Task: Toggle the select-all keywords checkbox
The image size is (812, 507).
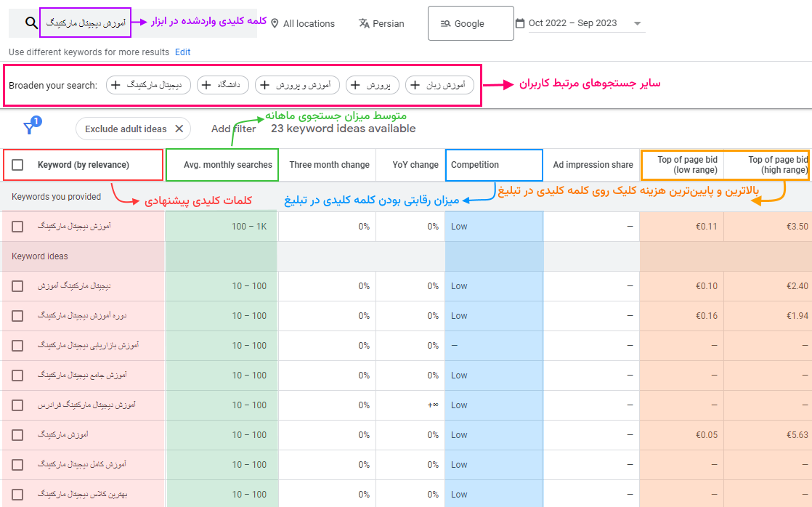Action: (x=18, y=165)
